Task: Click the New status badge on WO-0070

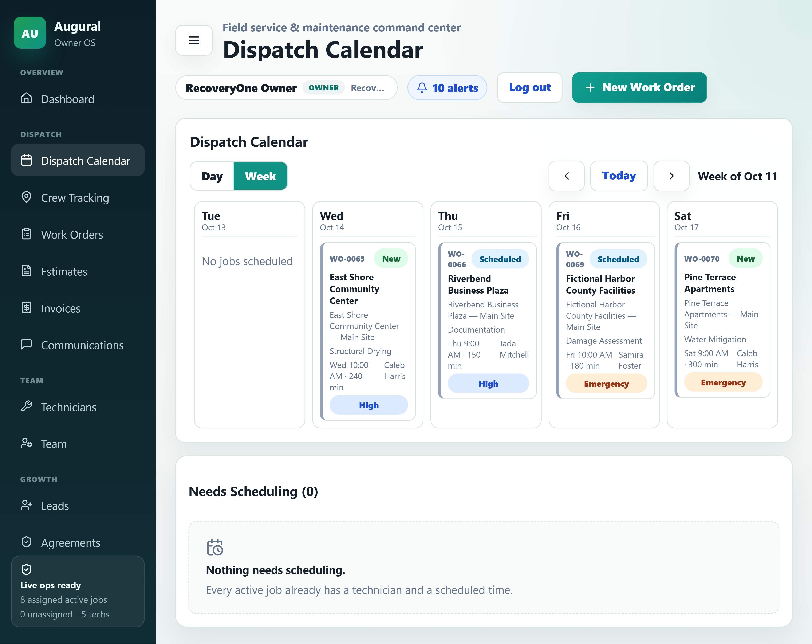Action: [x=745, y=258]
